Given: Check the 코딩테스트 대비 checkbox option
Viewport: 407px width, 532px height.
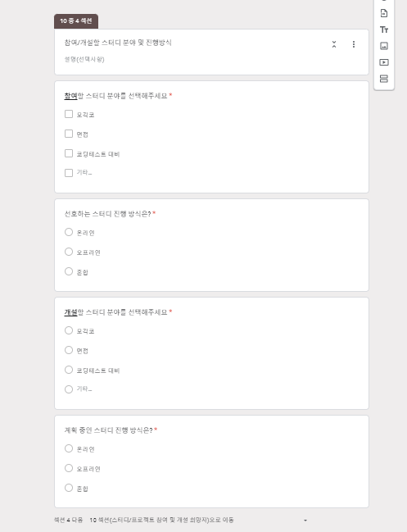Looking at the screenshot, I should pyautogui.click(x=69, y=153).
